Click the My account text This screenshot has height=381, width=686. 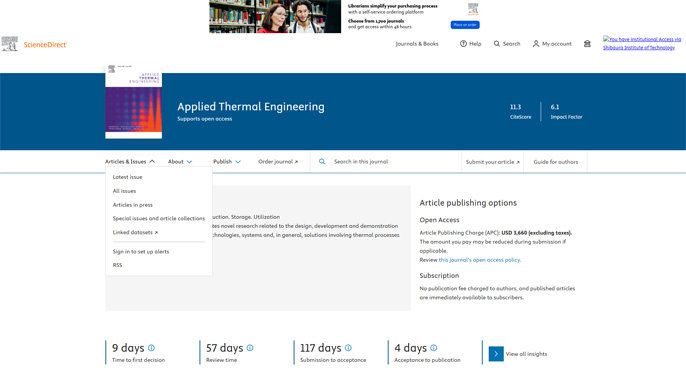[557, 44]
